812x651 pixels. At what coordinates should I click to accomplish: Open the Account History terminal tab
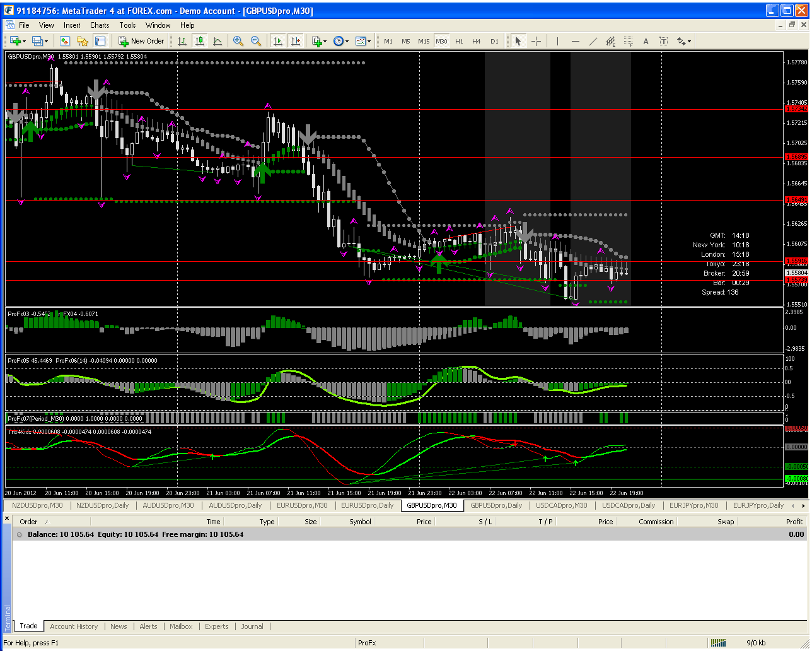click(74, 626)
